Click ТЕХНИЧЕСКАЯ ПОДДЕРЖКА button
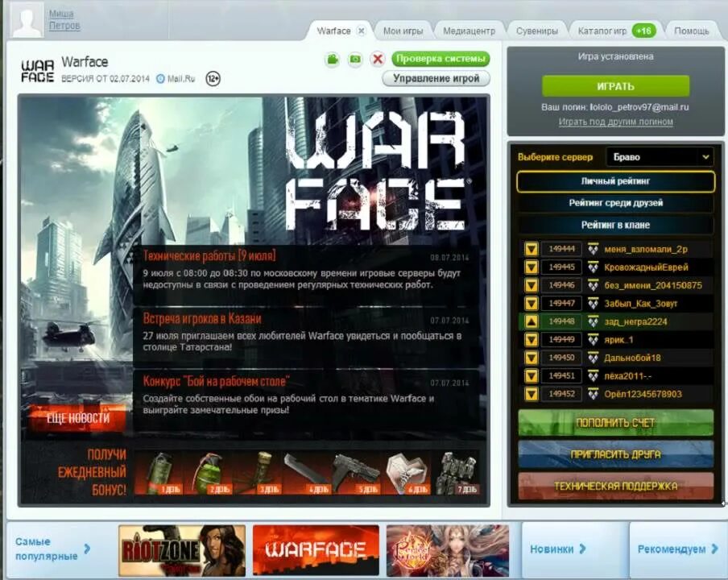 (615, 487)
